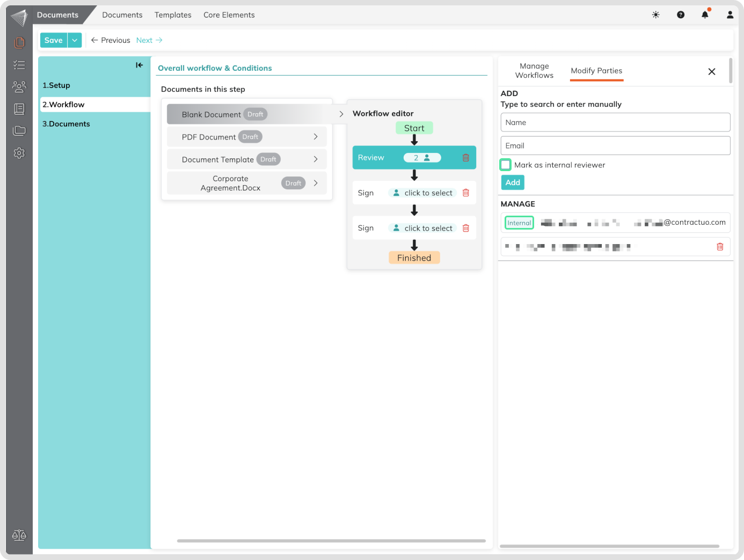744x560 pixels.
Task: Open the Save button dropdown arrow
Action: pos(75,40)
